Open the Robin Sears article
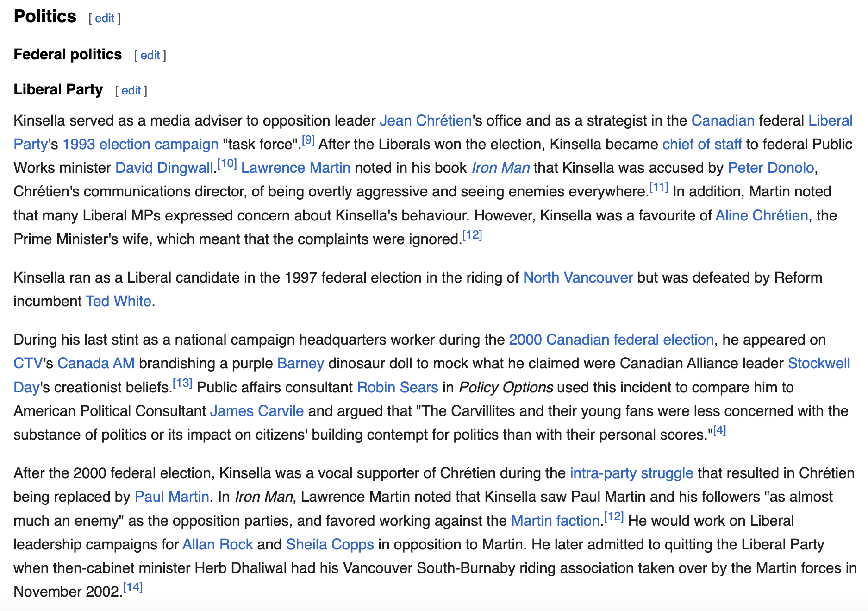The height and width of the screenshot is (611, 868). pos(398,387)
